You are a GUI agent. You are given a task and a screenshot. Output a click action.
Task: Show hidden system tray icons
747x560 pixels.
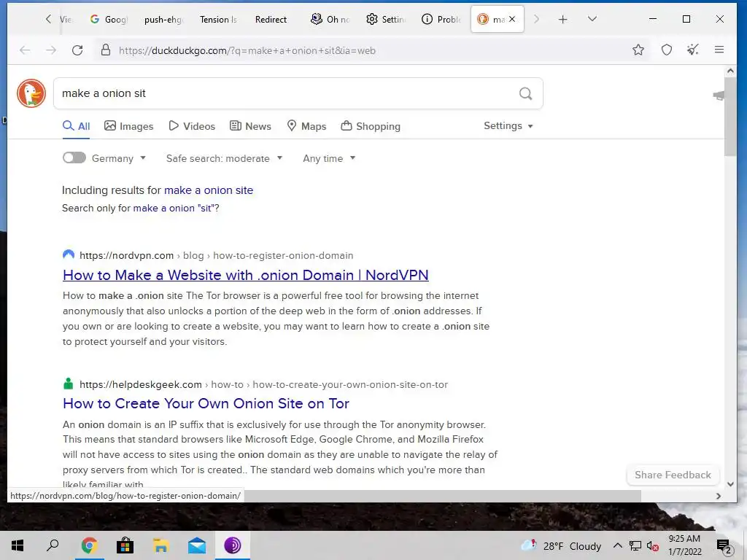(617, 546)
